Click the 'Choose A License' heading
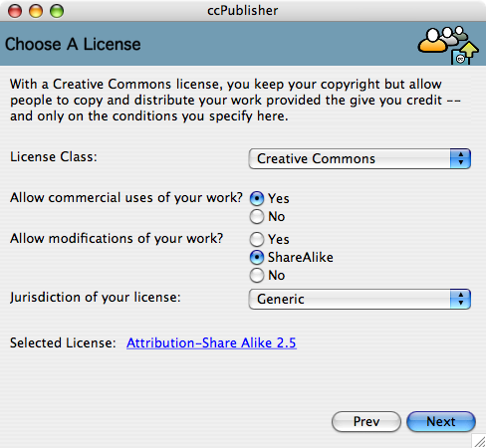 73,44
